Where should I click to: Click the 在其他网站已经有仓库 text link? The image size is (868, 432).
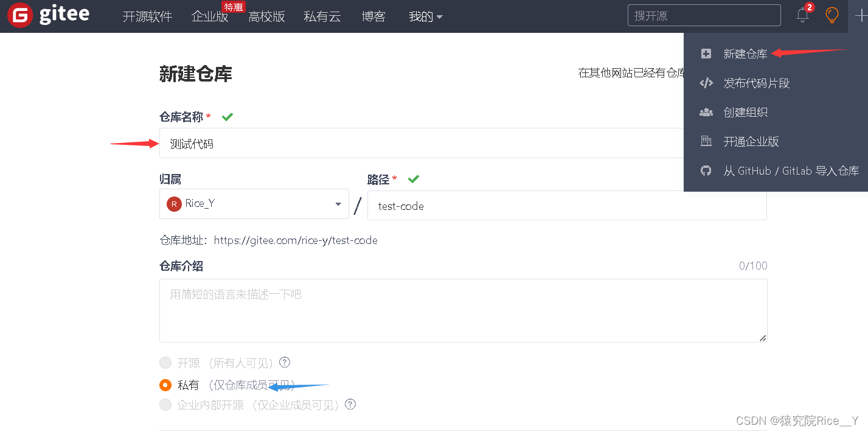click(631, 73)
